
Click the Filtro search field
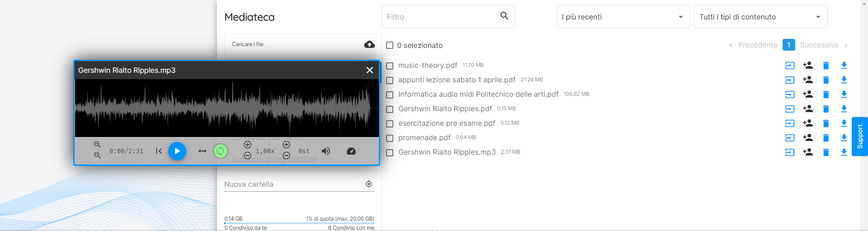point(441,17)
